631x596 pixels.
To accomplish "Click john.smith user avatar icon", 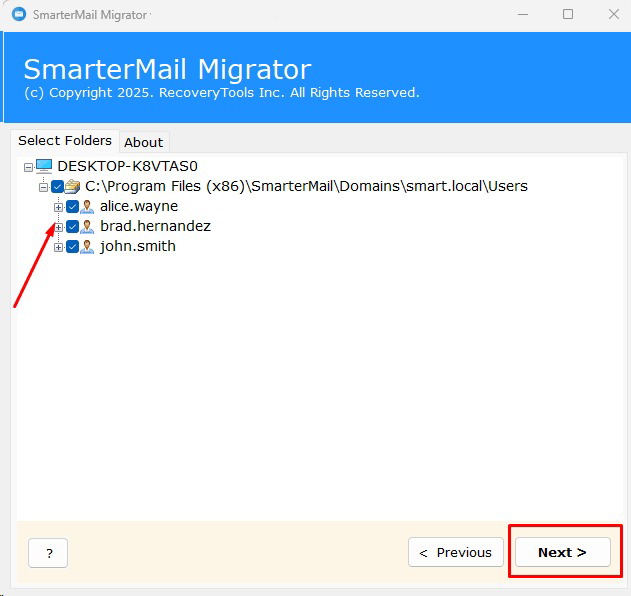I will point(87,247).
